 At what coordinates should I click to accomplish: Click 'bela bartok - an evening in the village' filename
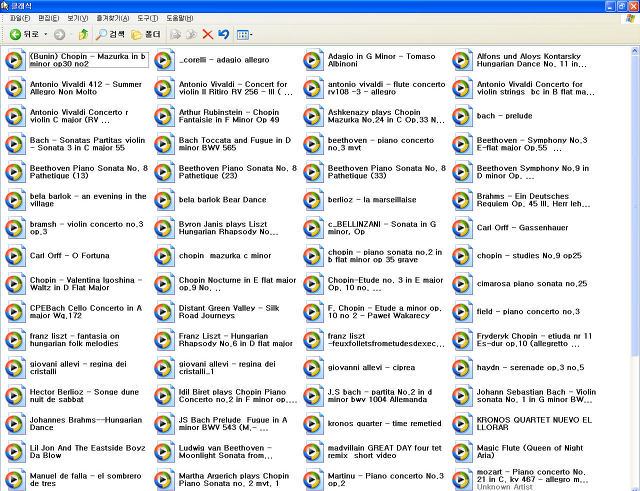(88, 200)
